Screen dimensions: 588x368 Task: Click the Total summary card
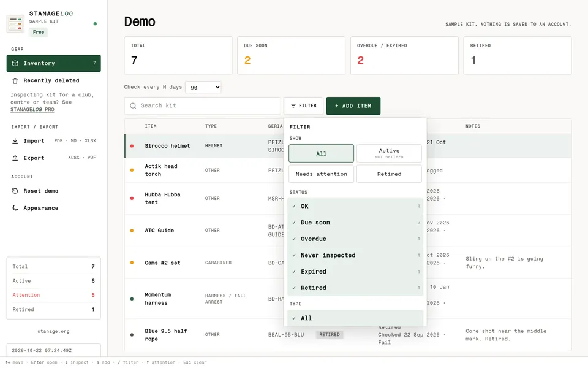pyautogui.click(x=178, y=55)
